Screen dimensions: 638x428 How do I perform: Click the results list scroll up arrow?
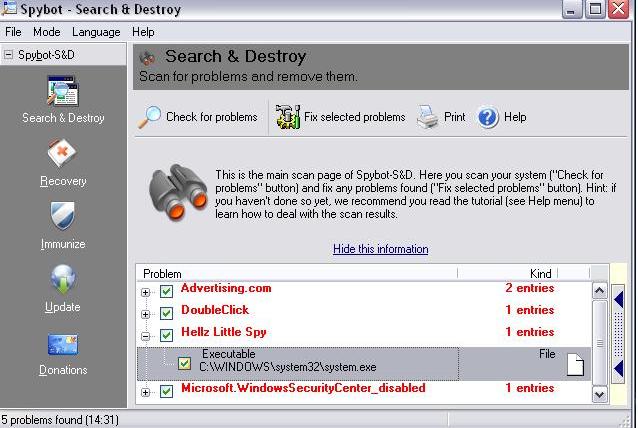[x=600, y=290]
